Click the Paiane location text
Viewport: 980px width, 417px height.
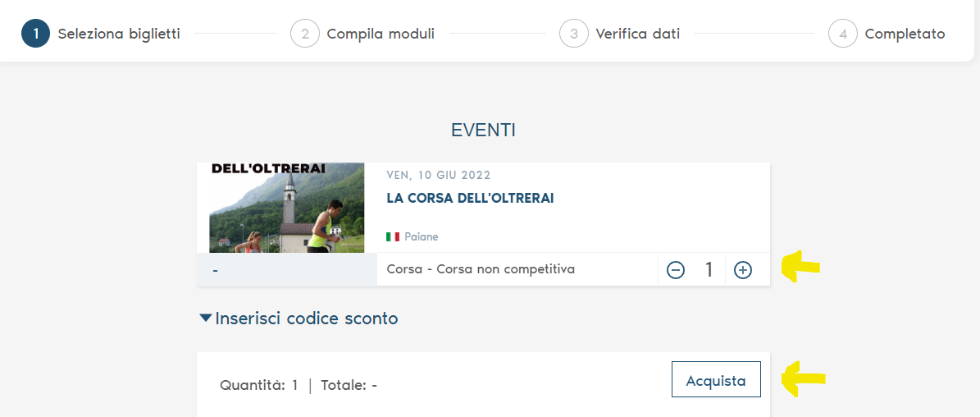422,236
